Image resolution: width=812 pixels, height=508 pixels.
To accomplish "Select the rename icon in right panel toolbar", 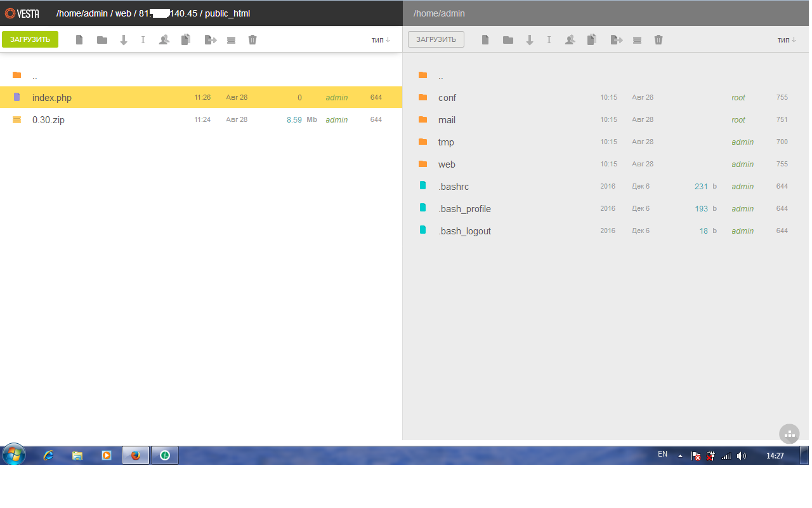I will pyautogui.click(x=549, y=40).
